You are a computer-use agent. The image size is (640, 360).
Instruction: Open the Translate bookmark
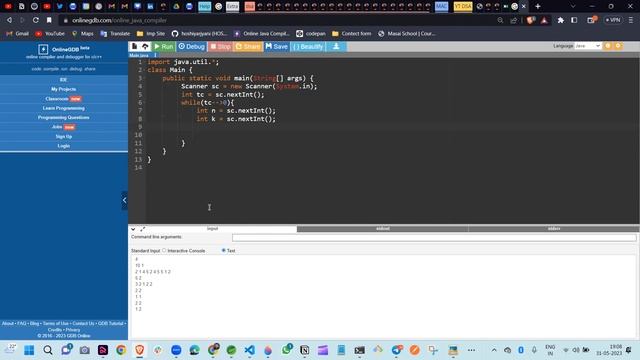coord(115,33)
